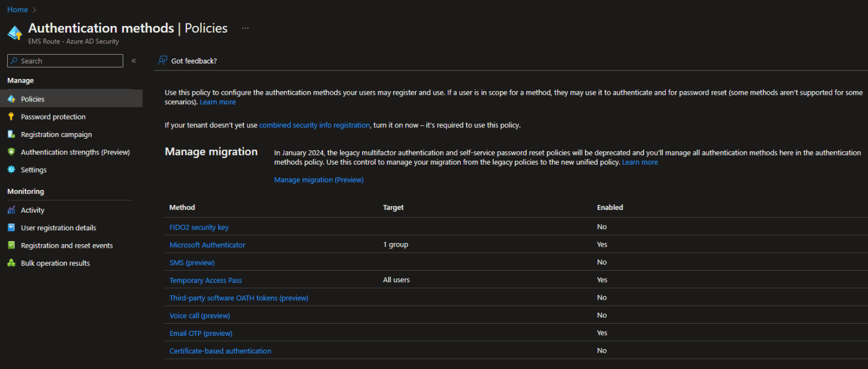This screenshot has width=868, height=369.
Task: Click 'No' value for Certificate-based authentication
Action: point(602,351)
